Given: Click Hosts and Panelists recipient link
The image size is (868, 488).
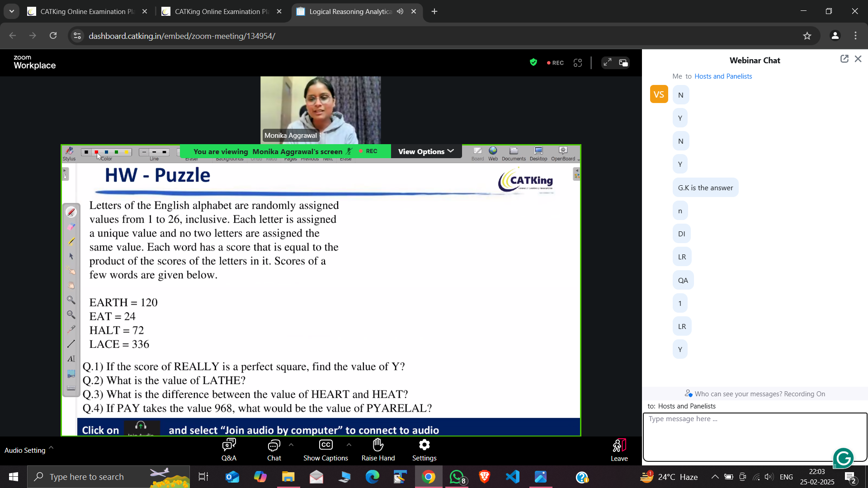Looking at the screenshot, I should click(723, 76).
